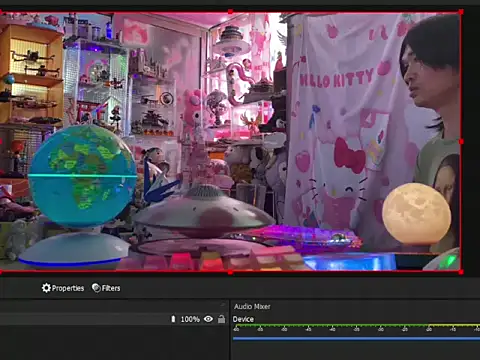
Task: Grab the bottom-center red resize handle
Action: click(x=230, y=272)
